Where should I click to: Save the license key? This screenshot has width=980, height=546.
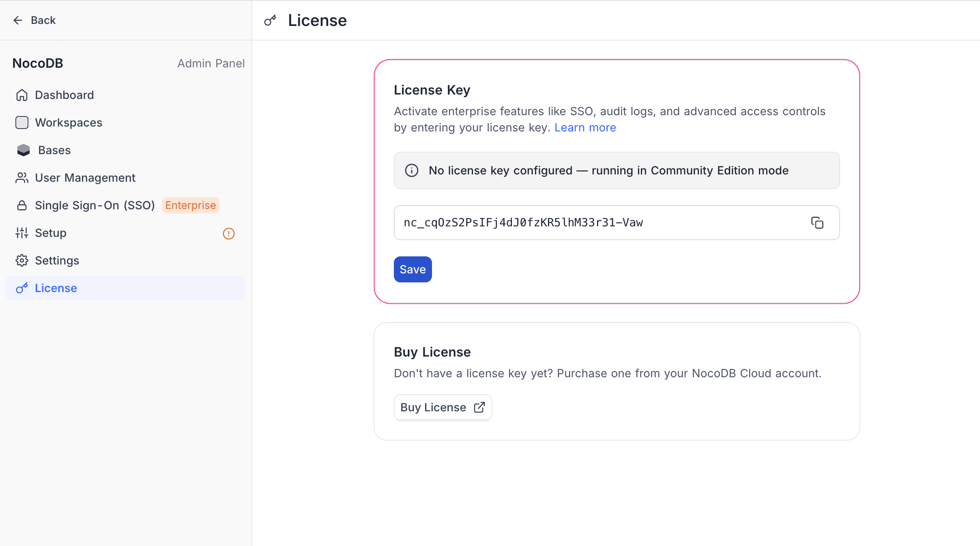click(413, 269)
